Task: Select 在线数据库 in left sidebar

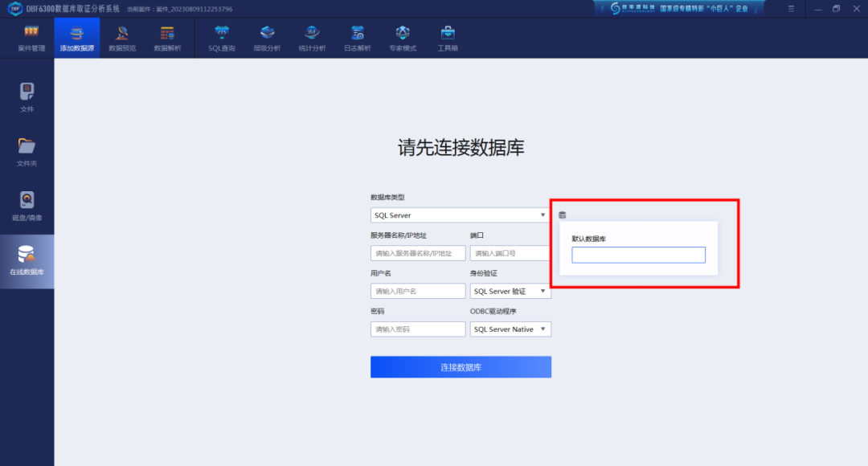Action: coord(27,261)
